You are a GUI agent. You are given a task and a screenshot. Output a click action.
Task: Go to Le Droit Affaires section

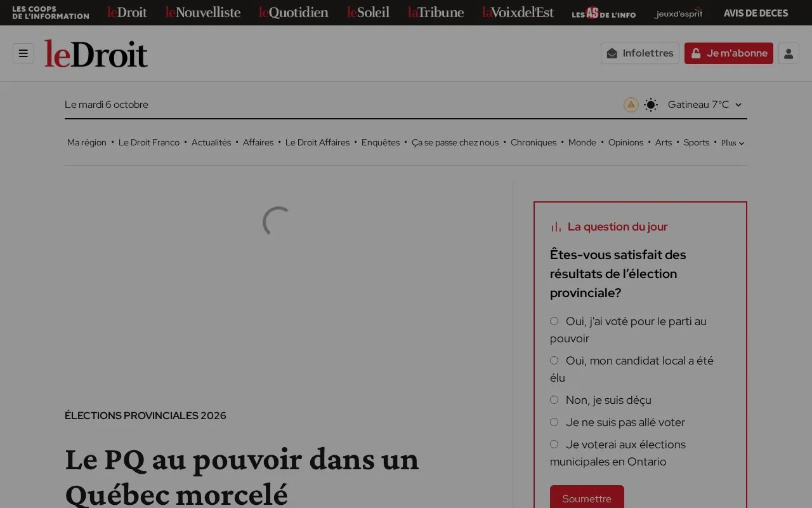point(317,143)
